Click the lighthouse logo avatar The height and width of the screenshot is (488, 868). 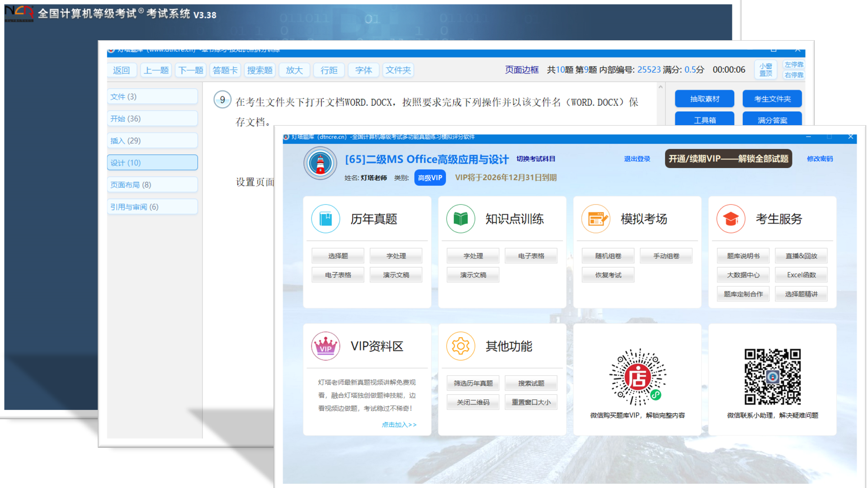pos(320,163)
